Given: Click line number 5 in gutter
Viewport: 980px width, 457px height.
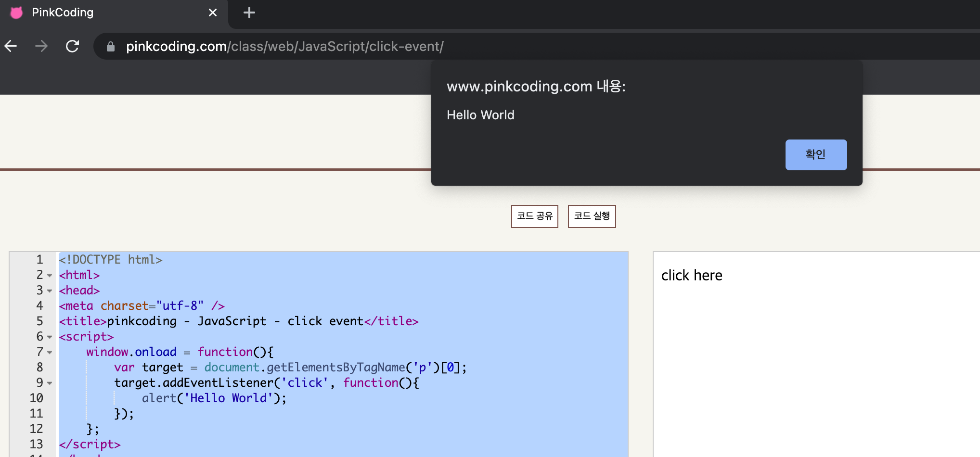Looking at the screenshot, I should coord(39,321).
